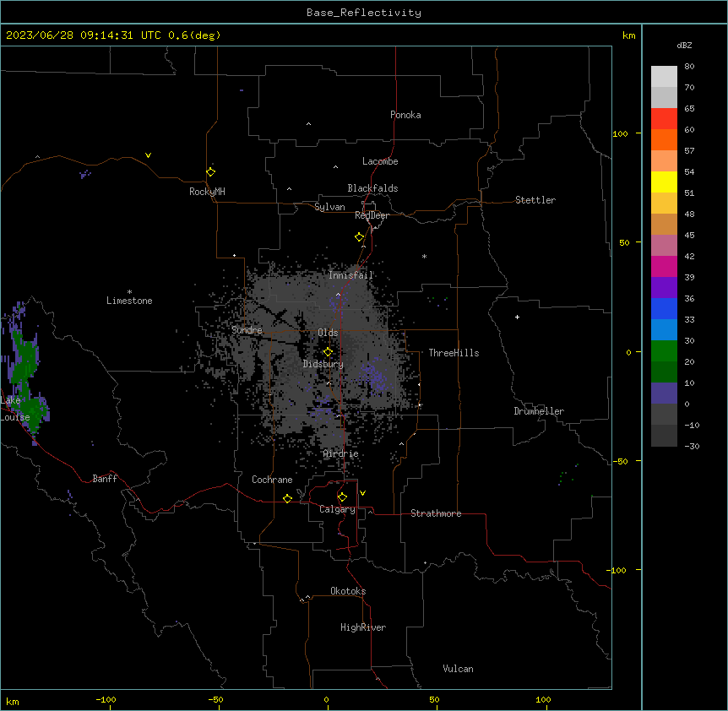Click the ThreeHills label
The image size is (728, 711).
click(x=454, y=353)
